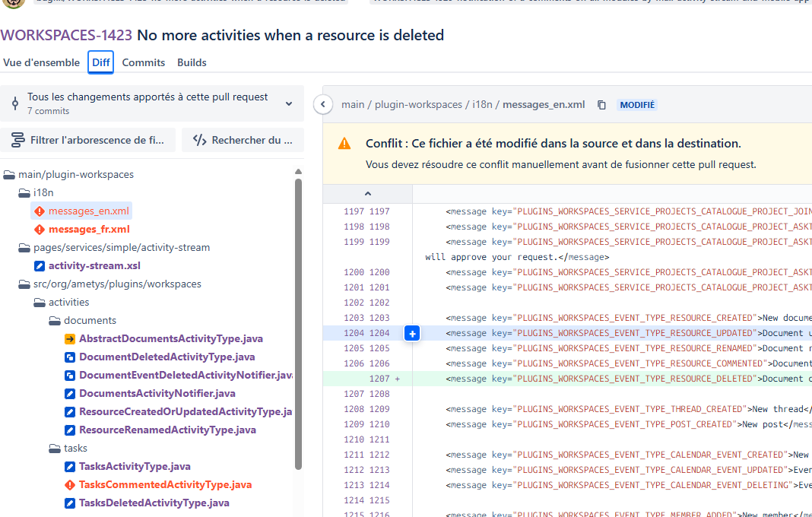
Task: Open conflicted file messages_fr.xml
Action: click(x=88, y=229)
